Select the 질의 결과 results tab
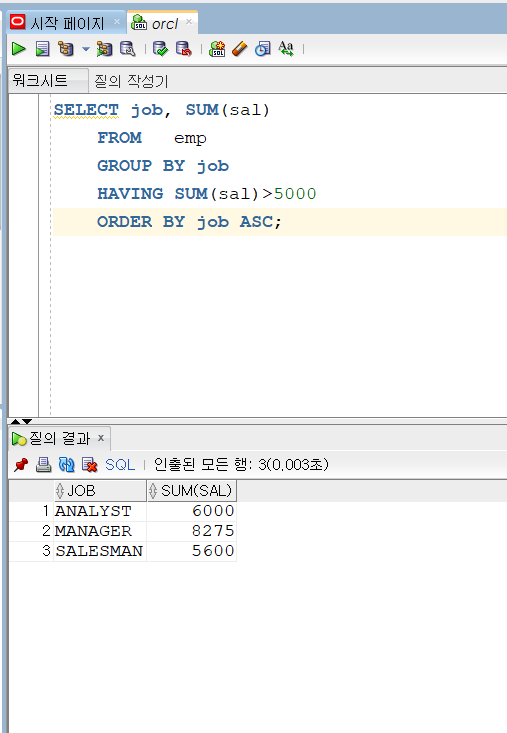507x733 pixels. pyautogui.click(x=60, y=438)
